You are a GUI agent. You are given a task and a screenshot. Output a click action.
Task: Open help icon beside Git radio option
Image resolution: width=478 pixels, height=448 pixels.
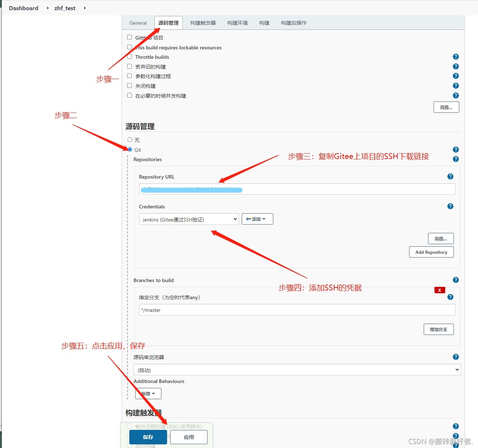pyautogui.click(x=456, y=150)
